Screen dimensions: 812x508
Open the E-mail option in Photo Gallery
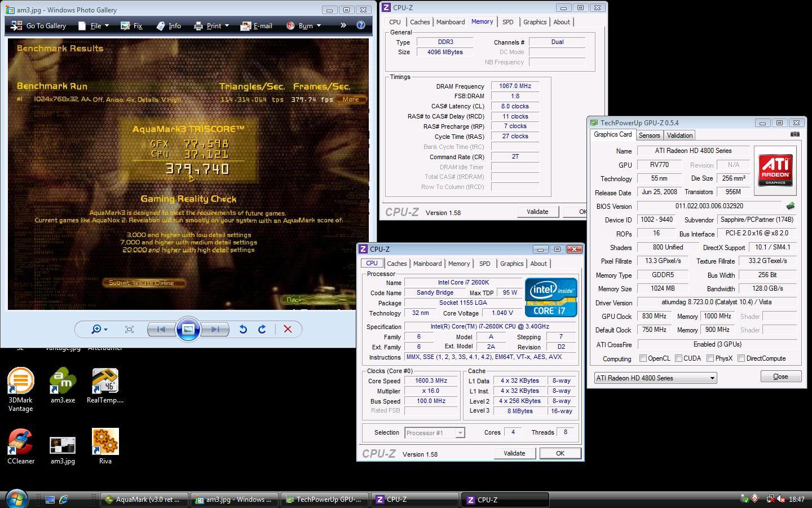(256, 26)
